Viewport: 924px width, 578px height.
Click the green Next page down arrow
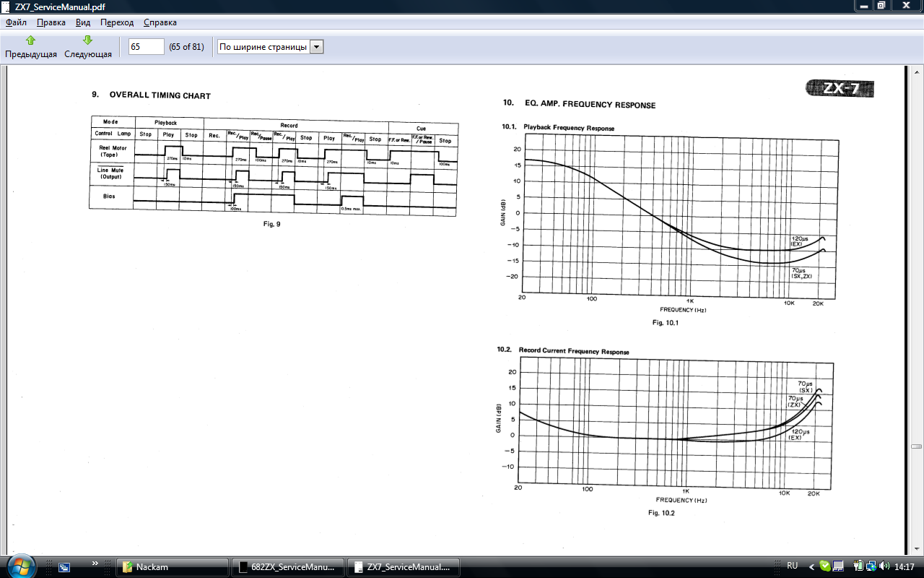click(87, 40)
